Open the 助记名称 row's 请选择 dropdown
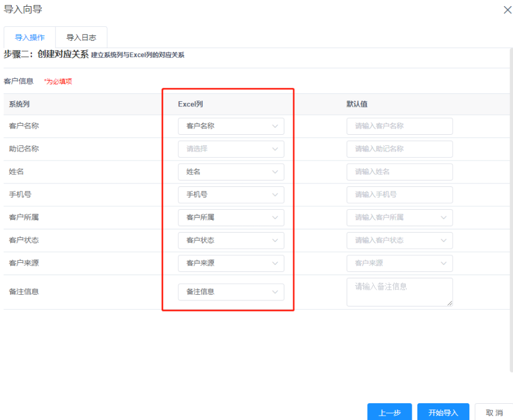513x420 pixels. coord(230,149)
